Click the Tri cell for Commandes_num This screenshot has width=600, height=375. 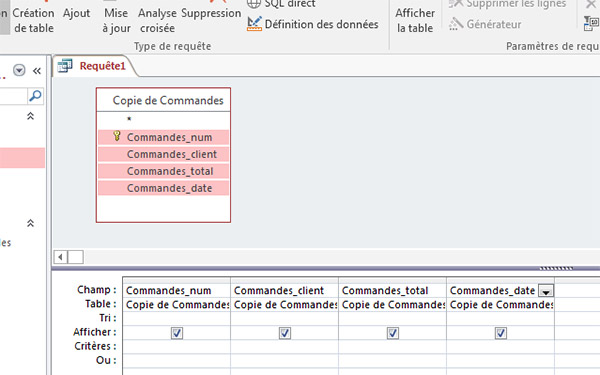coord(176,318)
